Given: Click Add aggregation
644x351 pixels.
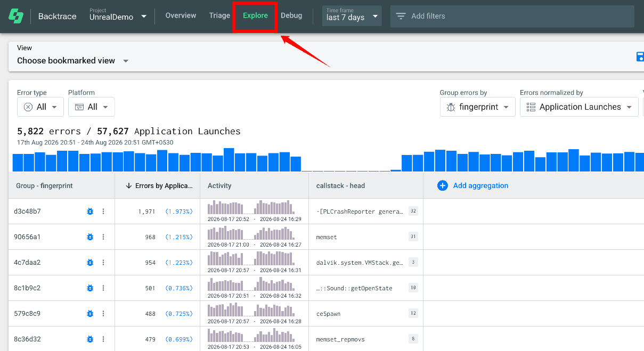Looking at the screenshot, I should click(x=480, y=186).
